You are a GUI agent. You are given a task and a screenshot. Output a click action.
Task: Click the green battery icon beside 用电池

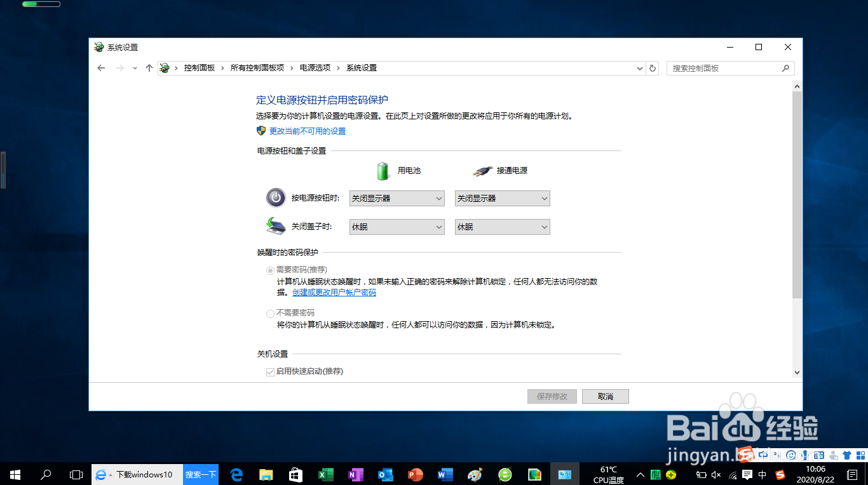pos(383,170)
